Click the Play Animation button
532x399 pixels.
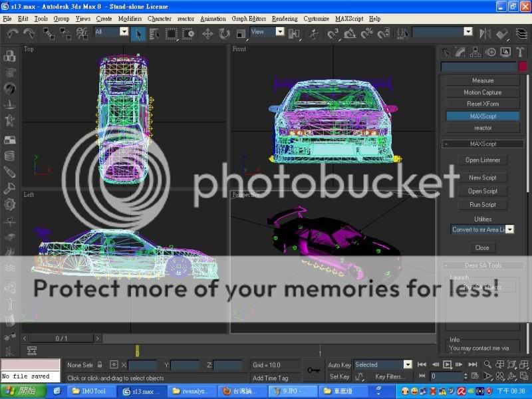448,364
